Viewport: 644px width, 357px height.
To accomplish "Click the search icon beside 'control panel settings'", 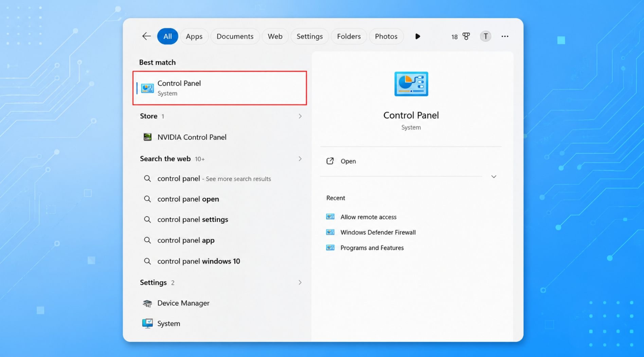I will click(x=147, y=219).
